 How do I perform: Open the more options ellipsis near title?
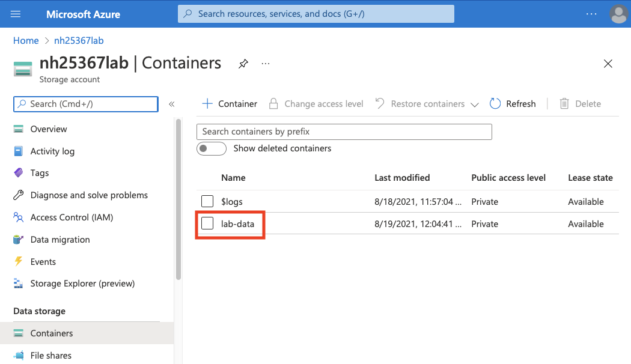[266, 63]
